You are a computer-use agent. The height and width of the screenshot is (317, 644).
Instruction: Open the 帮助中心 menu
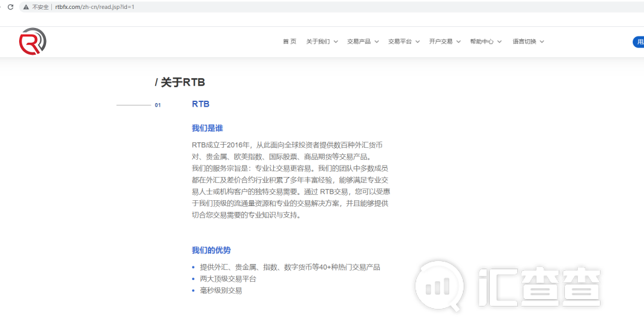(482, 42)
